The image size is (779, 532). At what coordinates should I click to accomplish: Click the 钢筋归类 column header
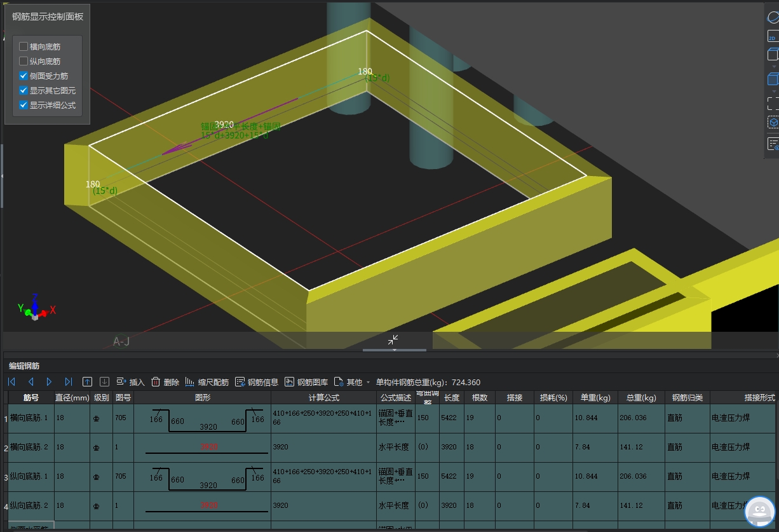pos(687,398)
